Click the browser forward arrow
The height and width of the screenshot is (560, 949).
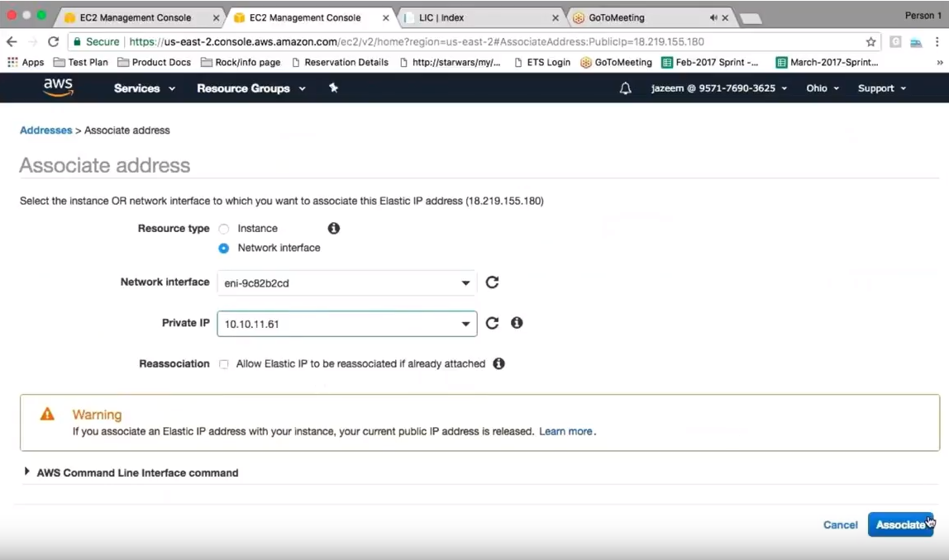coord(33,42)
